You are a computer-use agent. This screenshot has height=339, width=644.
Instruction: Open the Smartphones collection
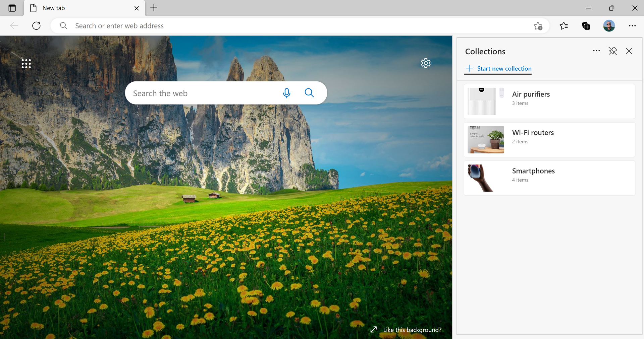click(x=549, y=178)
